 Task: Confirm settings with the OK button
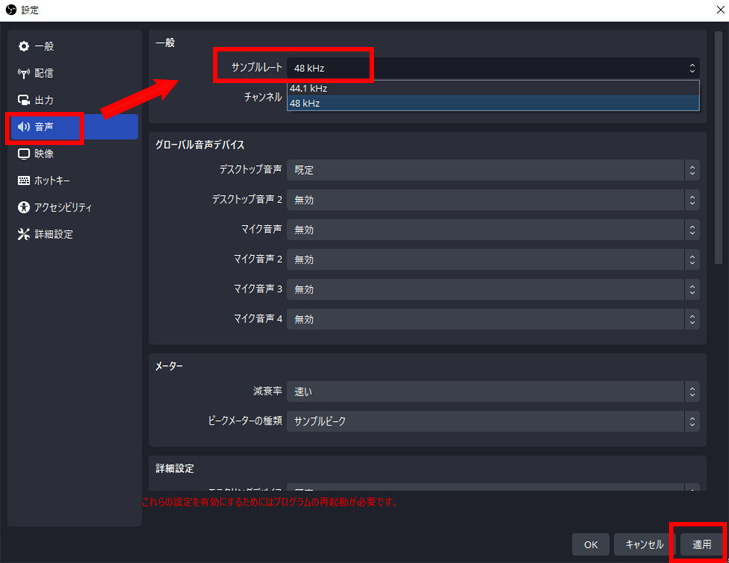(x=590, y=544)
